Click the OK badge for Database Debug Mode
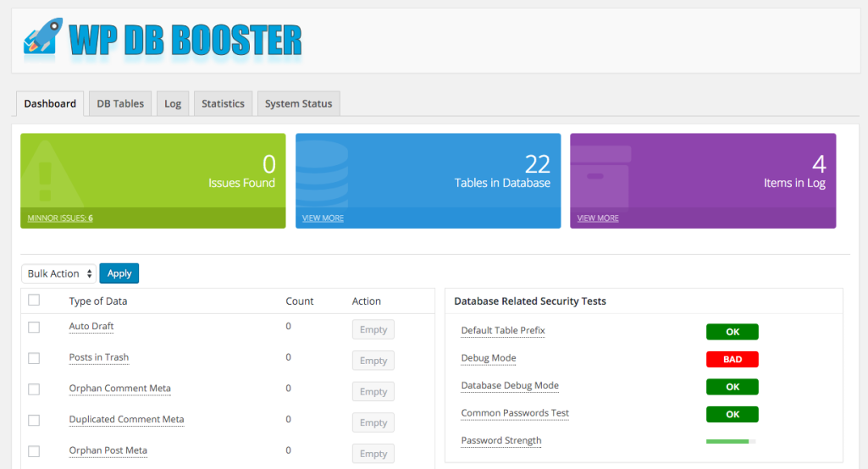 coord(733,387)
